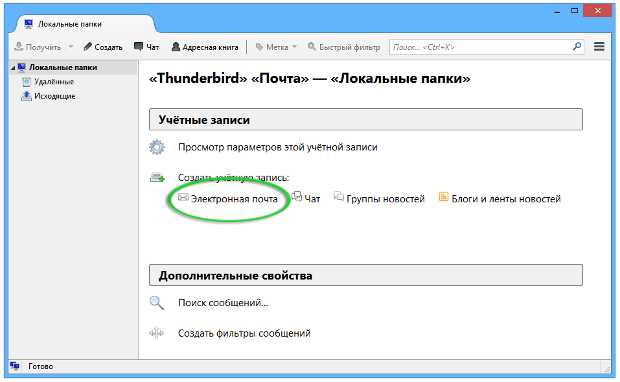Click the Метка (Tag) toolbar button
620x382 pixels.
(x=272, y=47)
